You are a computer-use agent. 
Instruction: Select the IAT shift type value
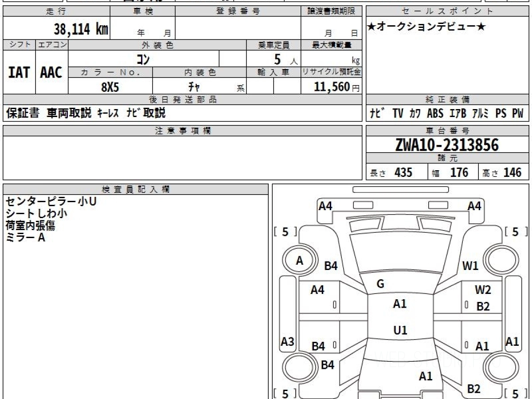click(19, 72)
